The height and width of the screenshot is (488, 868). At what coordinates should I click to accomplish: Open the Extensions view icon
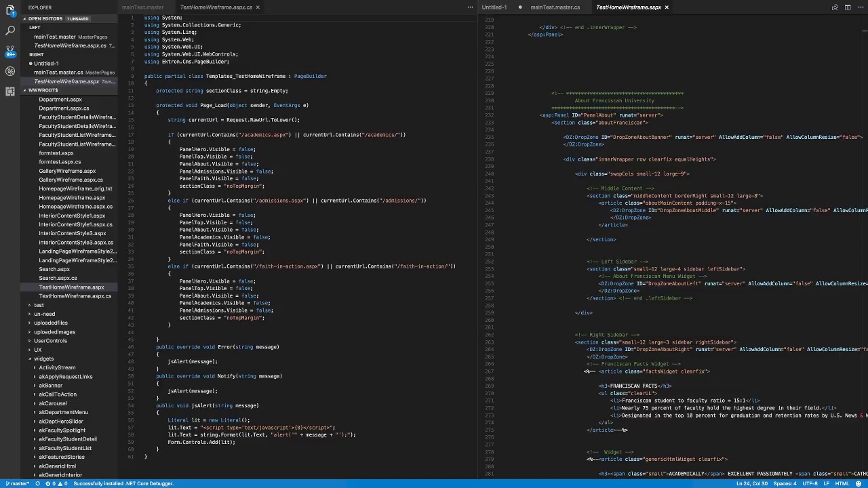click(10, 91)
